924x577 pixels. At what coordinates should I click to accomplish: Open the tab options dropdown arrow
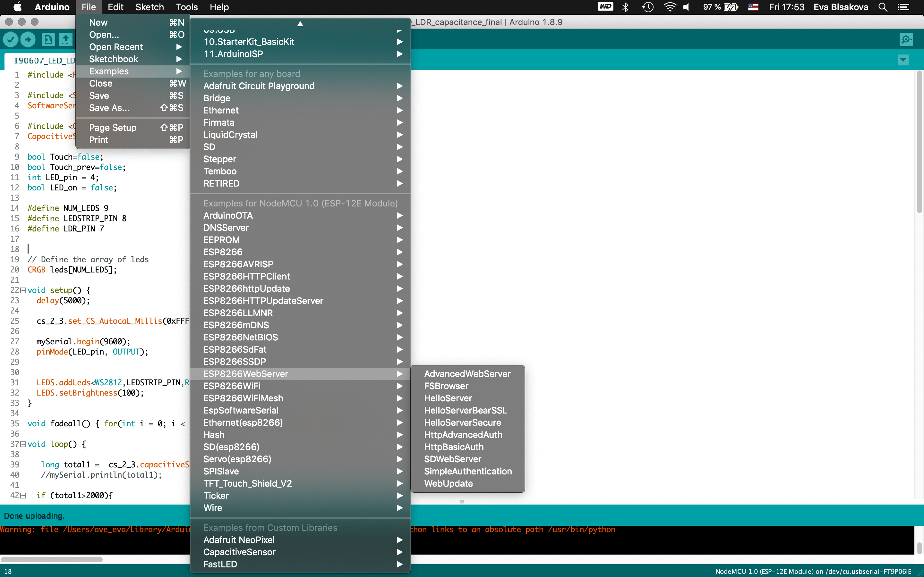(x=903, y=60)
